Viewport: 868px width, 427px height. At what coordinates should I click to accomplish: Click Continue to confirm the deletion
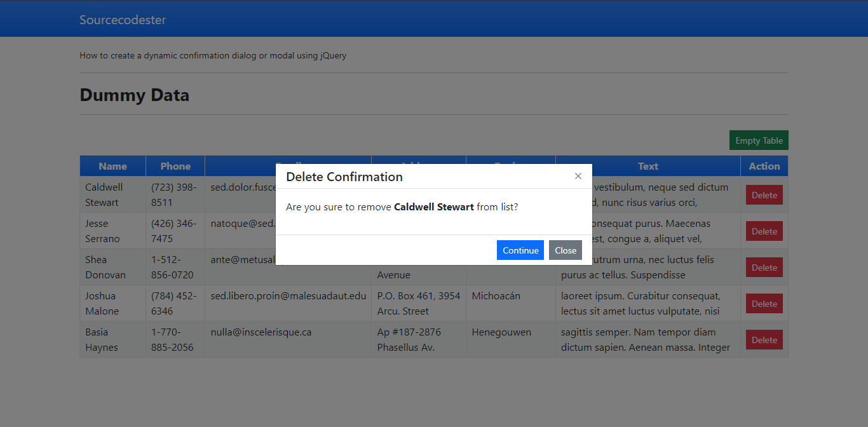[520, 250]
